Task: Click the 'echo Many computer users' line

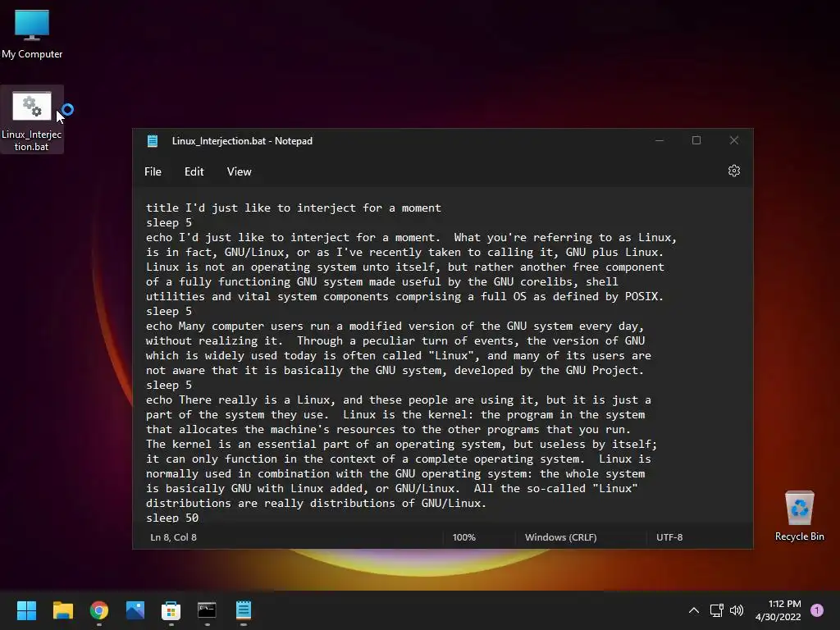Action: pyautogui.click(x=395, y=326)
